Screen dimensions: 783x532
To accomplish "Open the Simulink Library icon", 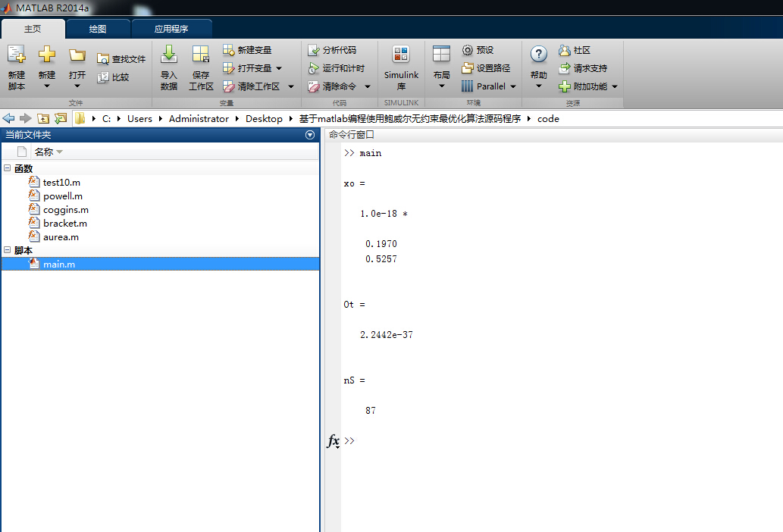I will 401,54.
